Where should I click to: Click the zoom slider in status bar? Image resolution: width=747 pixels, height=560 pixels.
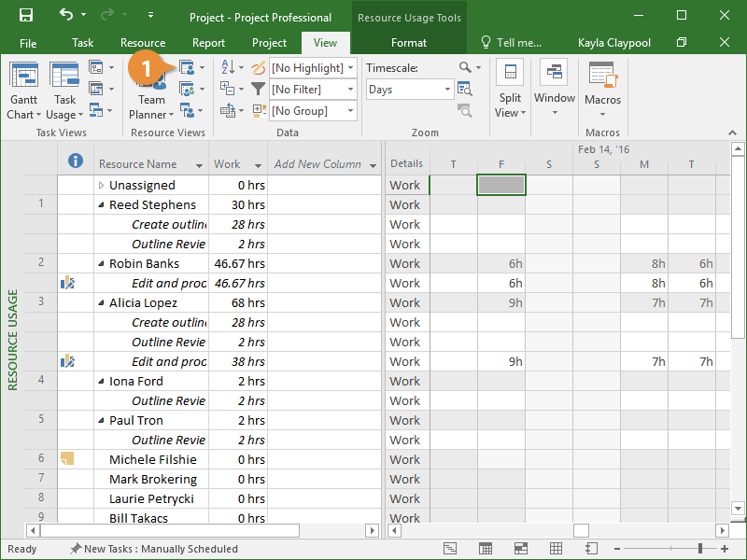(698, 549)
